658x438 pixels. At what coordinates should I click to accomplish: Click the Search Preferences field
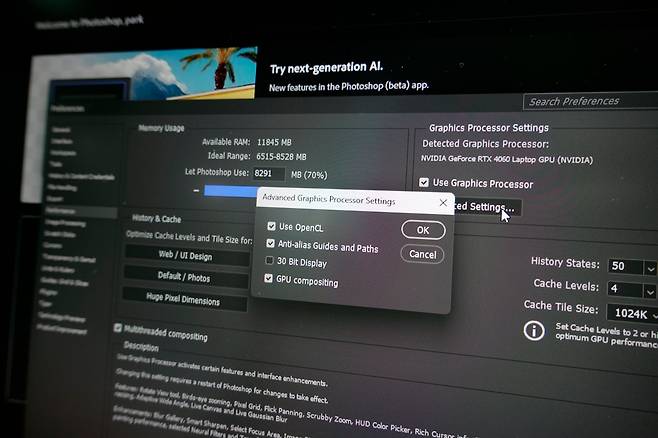tap(590, 101)
